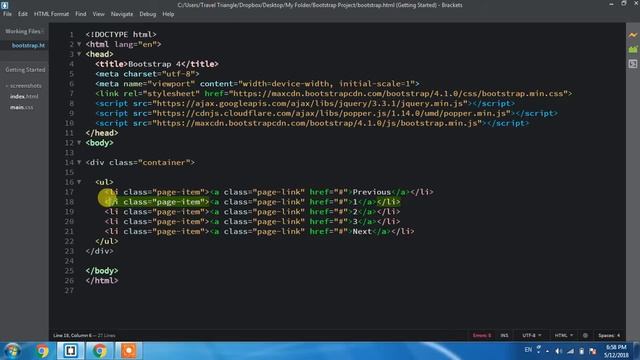
Task: Open the HTML Format menu
Action: click(51, 14)
